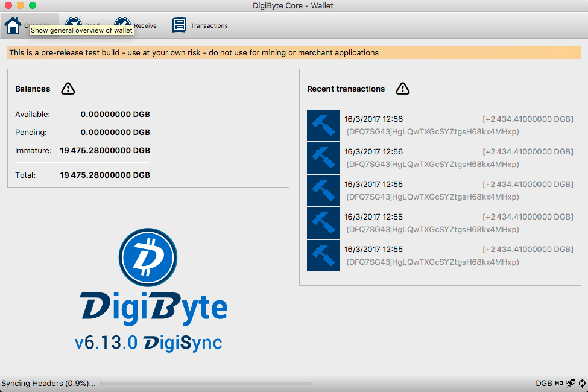Click the "Balances" heading
The width and height of the screenshot is (588, 392).
[33, 89]
